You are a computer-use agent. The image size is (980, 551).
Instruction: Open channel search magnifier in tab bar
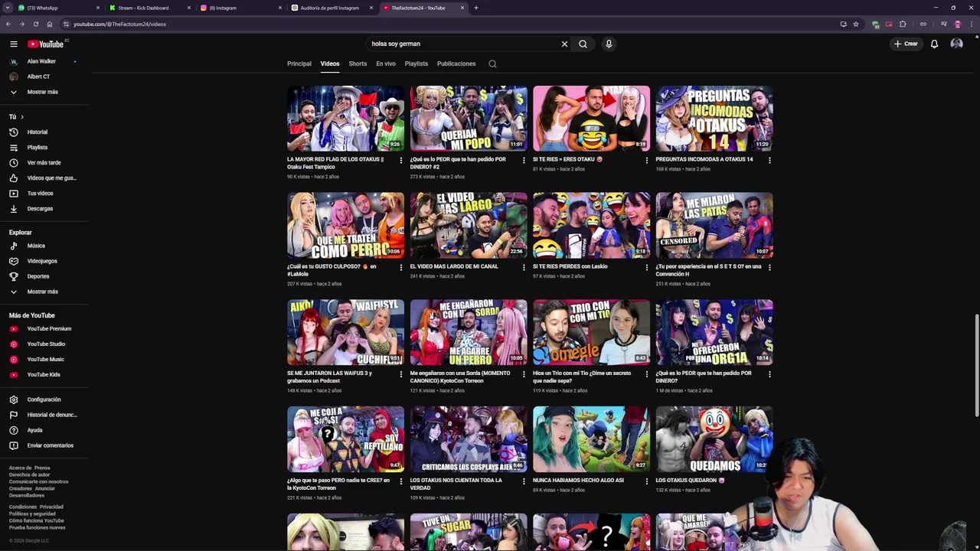click(x=492, y=64)
